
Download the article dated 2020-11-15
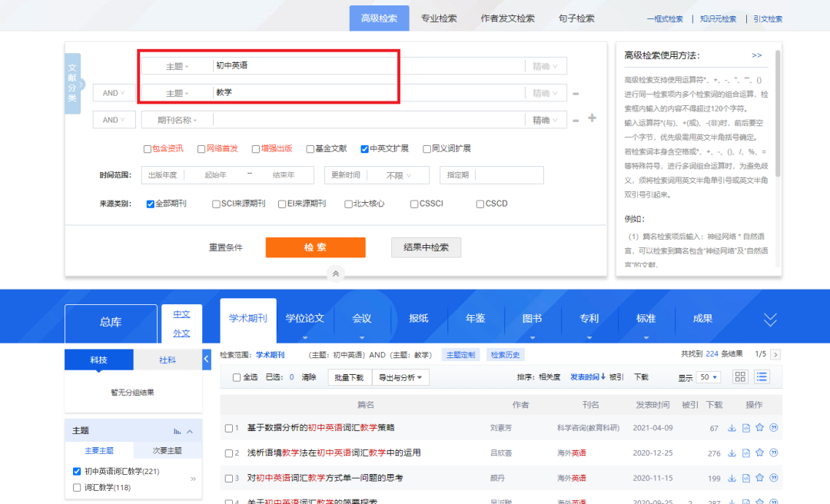point(732,478)
